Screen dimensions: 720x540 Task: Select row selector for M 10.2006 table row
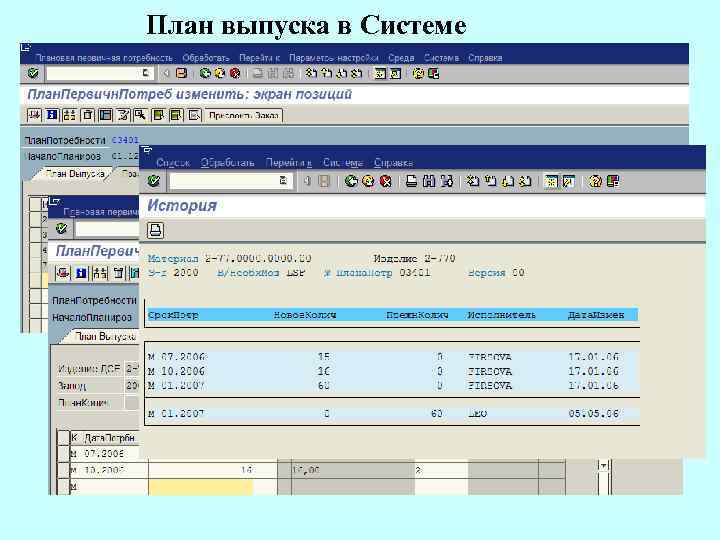(x=63, y=470)
